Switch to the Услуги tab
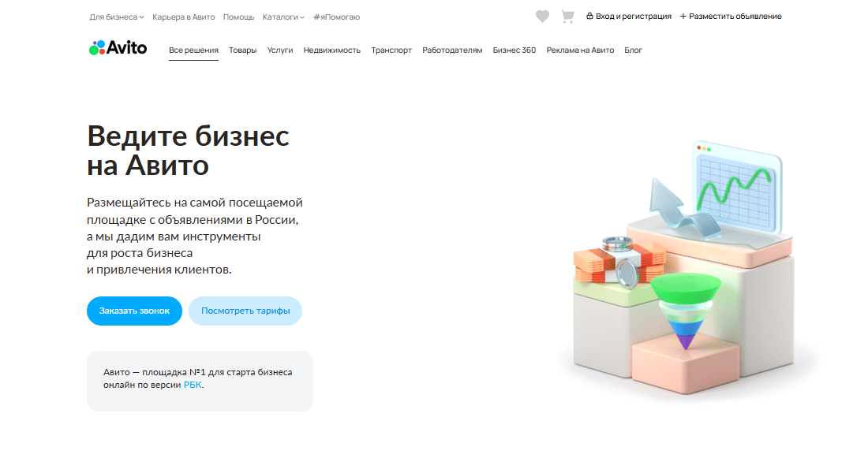 [280, 50]
